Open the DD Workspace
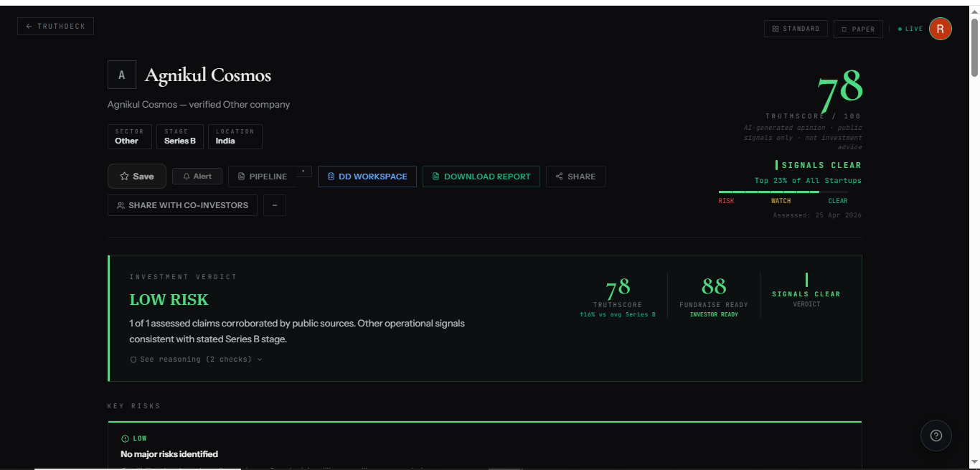The image size is (980, 470). pos(367,177)
